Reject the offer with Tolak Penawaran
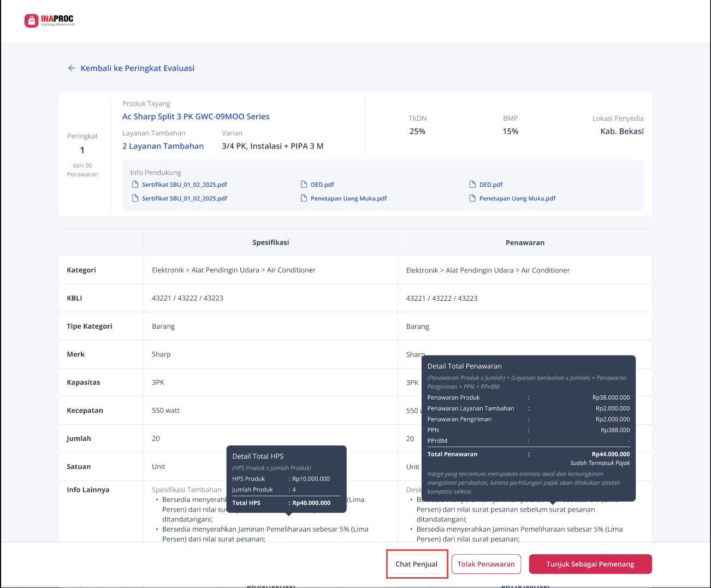Image resolution: width=711 pixels, height=588 pixels. pyautogui.click(x=486, y=564)
